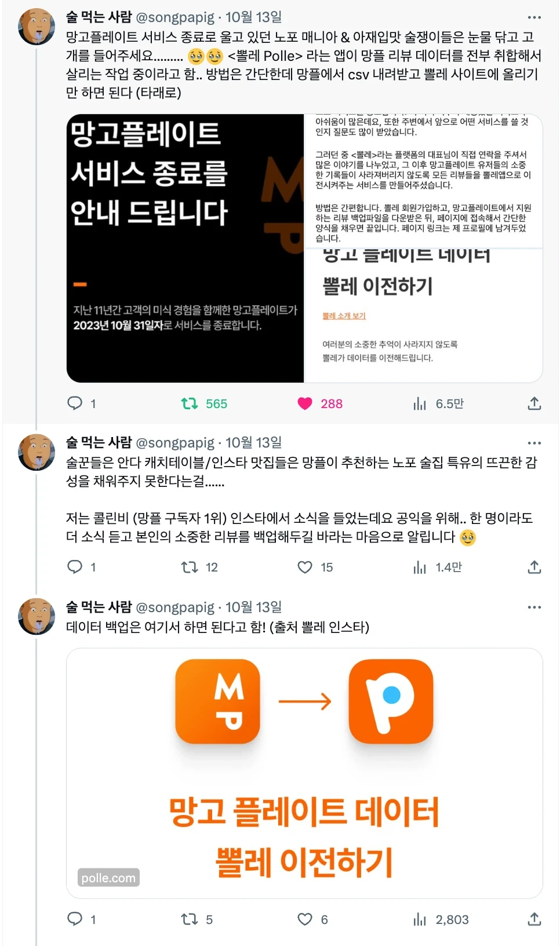Like the tweet with 6 likes
Viewport: 560px width, 946px height.
[x=305, y=919]
